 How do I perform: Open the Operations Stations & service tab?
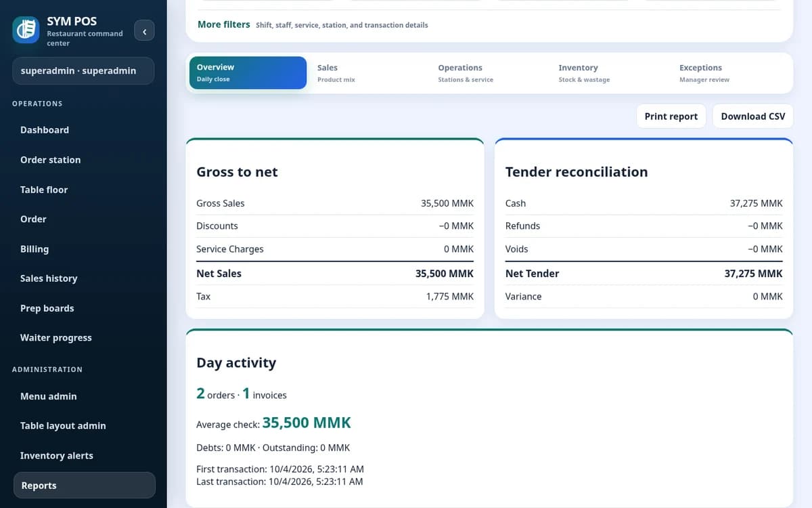pos(489,73)
